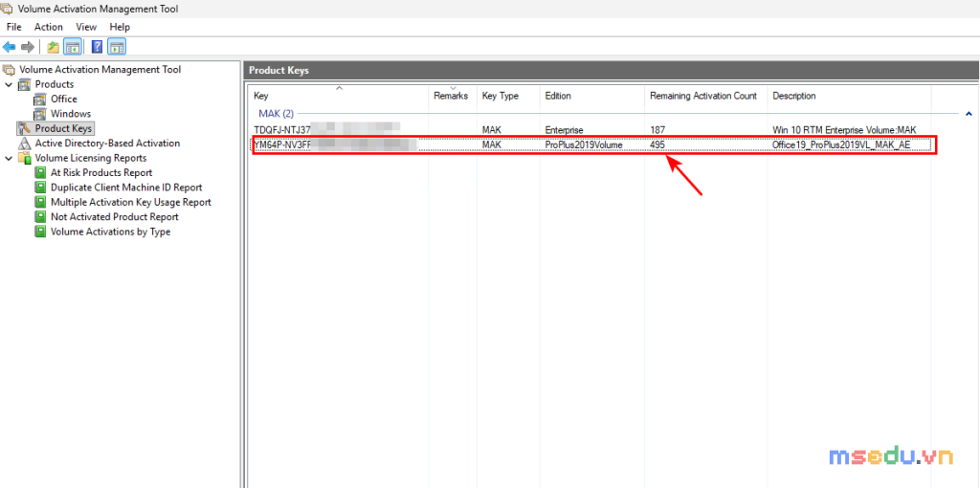Click the Products node icon
980x488 pixels.
pyautogui.click(x=24, y=84)
